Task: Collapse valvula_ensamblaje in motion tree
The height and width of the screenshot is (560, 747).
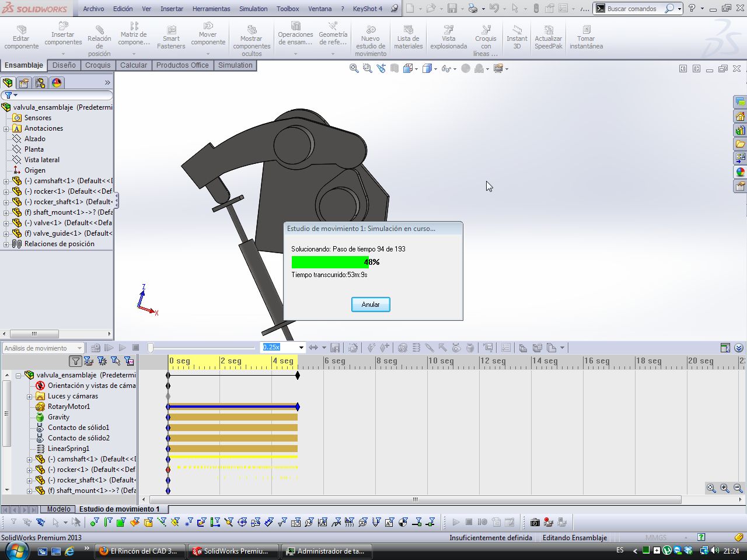Action: pos(19,375)
